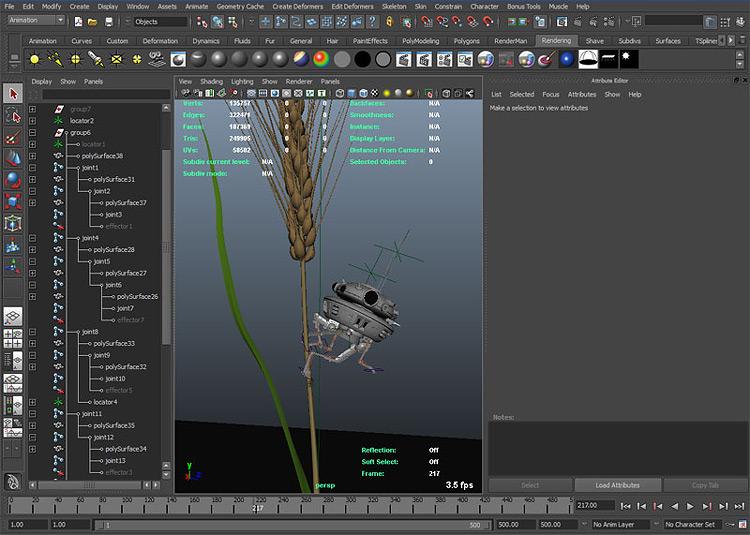Viewport: 750px width, 535px height.
Task: Open the Animation menu set dropdown
Action: (36, 20)
